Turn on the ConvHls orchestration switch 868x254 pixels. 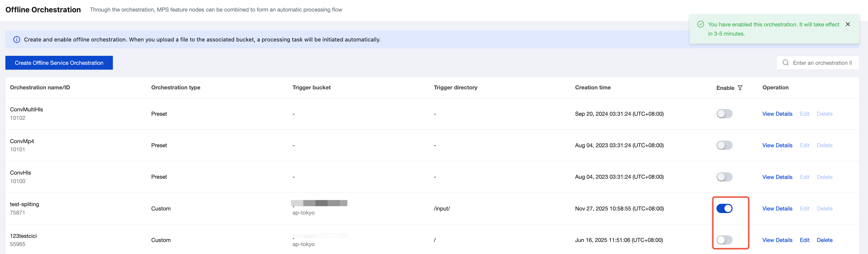[x=724, y=177]
